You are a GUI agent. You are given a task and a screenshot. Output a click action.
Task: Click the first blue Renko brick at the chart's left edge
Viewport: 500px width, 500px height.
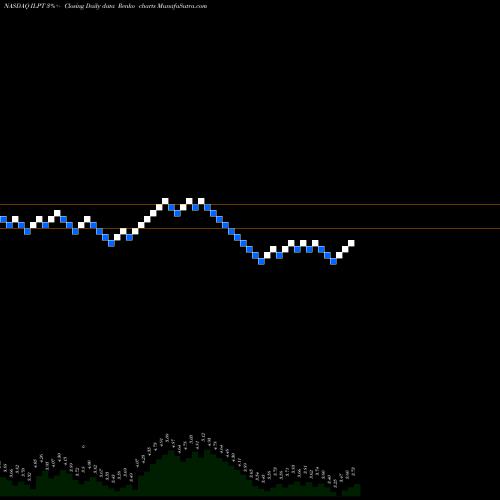[3, 219]
